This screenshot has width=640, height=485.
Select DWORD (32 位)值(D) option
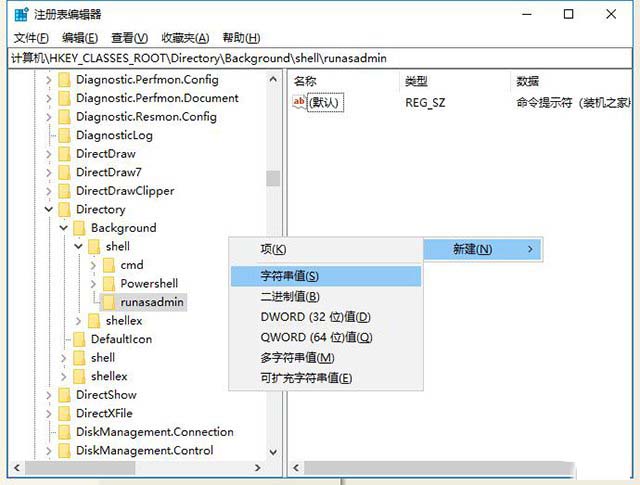[x=326, y=317]
